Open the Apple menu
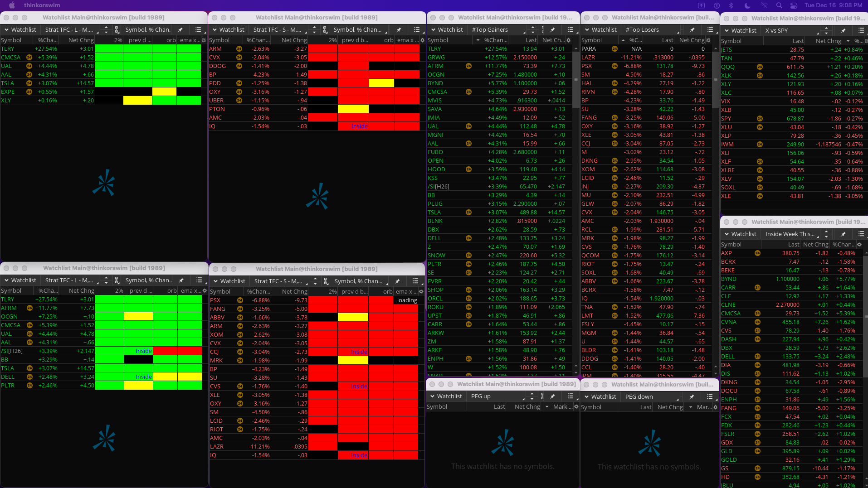 12,5
